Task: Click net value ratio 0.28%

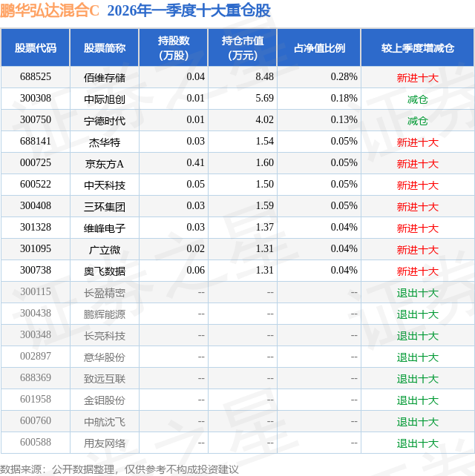Action: [x=344, y=77]
